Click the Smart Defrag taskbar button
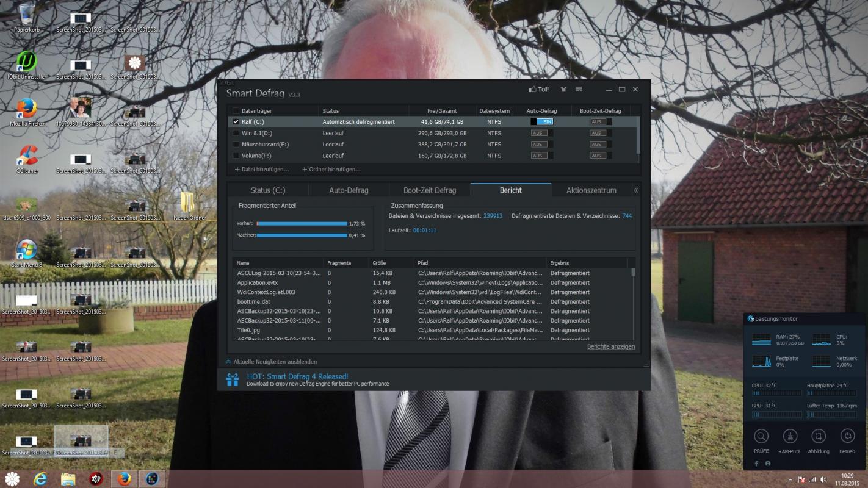The image size is (868, 488). pos(152,479)
